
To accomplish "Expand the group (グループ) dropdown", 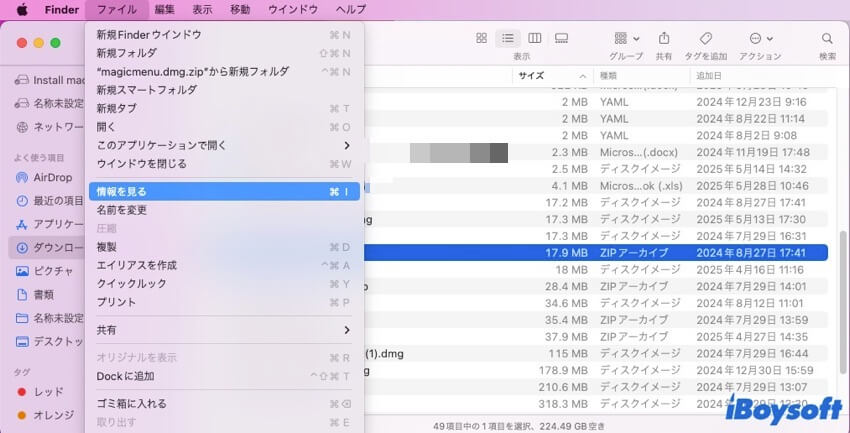I will (x=625, y=38).
